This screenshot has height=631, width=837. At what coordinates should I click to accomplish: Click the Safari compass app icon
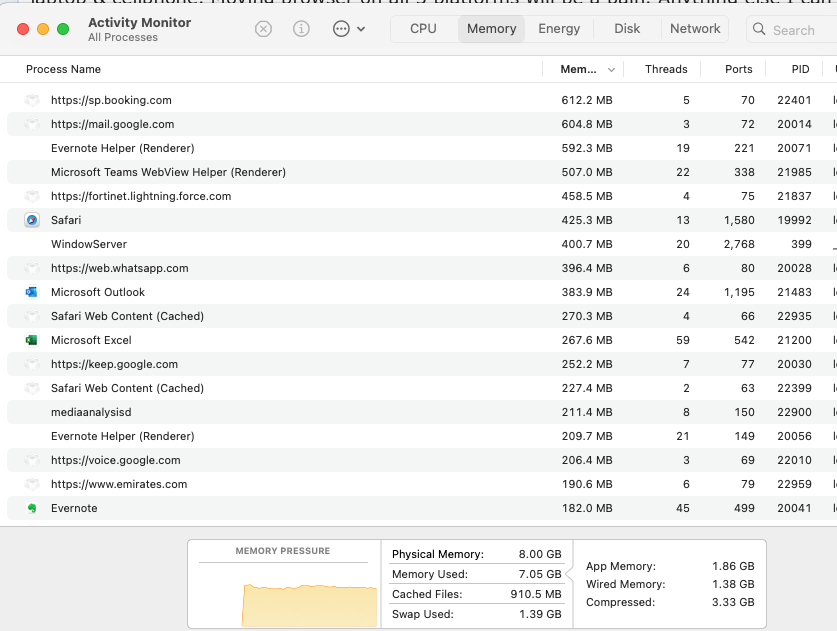(x=32, y=220)
